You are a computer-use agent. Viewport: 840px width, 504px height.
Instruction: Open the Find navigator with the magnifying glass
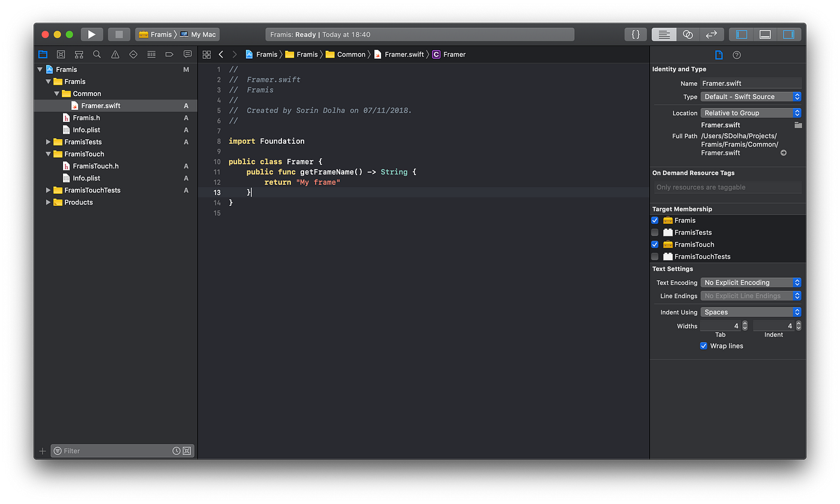(x=97, y=54)
